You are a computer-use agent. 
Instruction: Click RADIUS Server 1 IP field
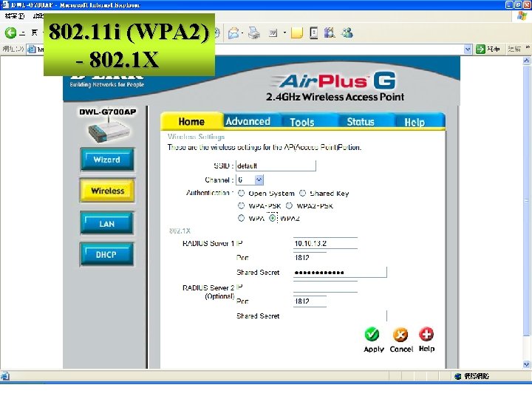(325, 243)
